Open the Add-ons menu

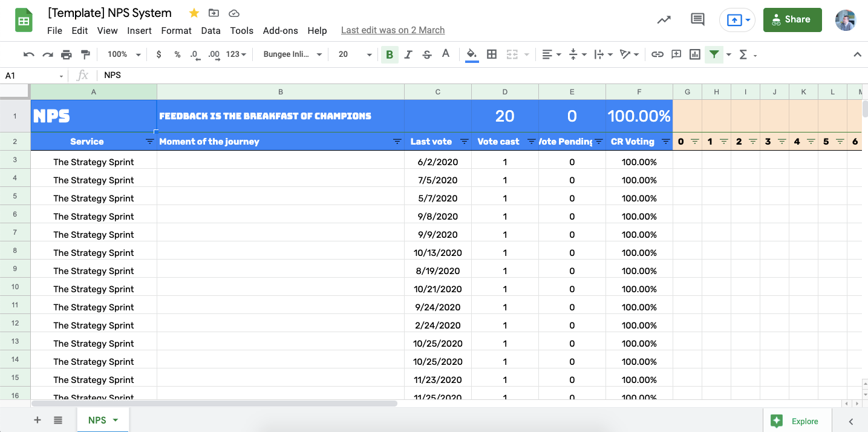pyautogui.click(x=280, y=30)
